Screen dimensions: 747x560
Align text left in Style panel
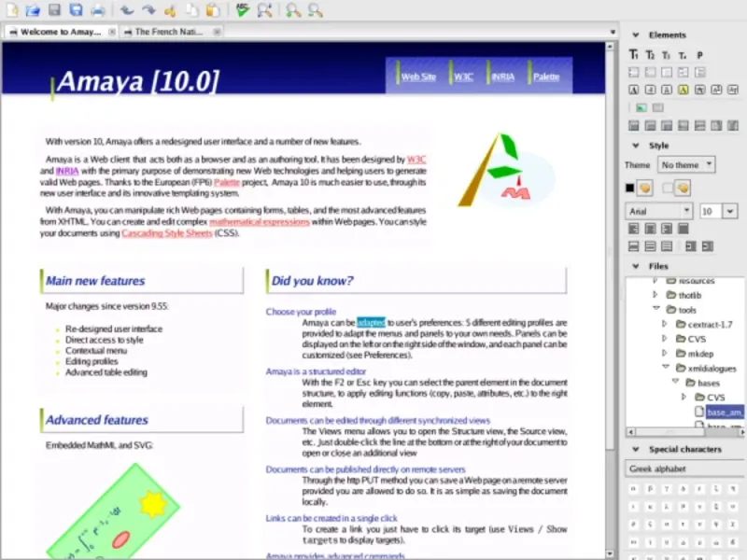634,229
